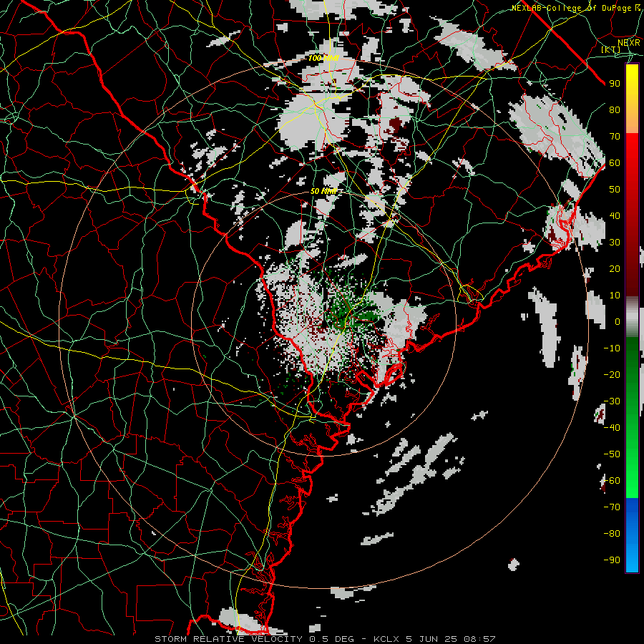Click the 80 value on the velocity scale
644x644 pixels.
pos(615,109)
